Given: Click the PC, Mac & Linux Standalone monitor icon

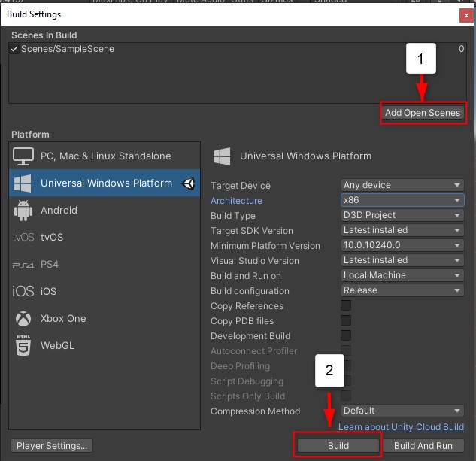Looking at the screenshot, I should [x=23, y=156].
